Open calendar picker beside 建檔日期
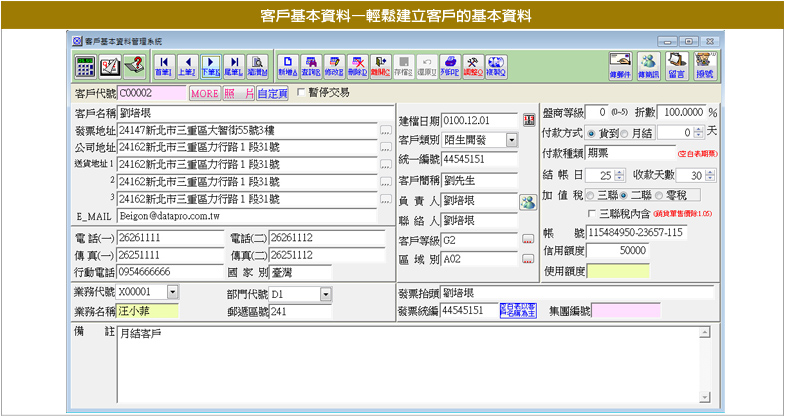The width and height of the screenshot is (786, 419). pyautogui.click(x=529, y=119)
